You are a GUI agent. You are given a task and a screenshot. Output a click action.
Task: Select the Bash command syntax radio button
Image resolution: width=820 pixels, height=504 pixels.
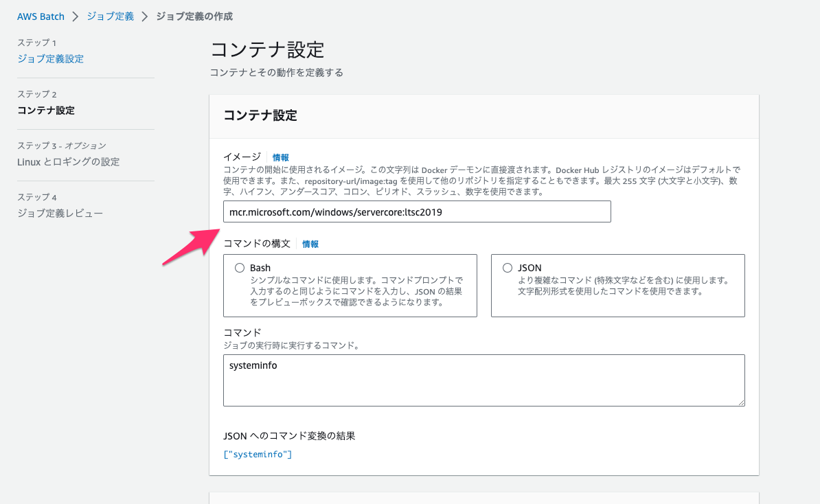242,268
